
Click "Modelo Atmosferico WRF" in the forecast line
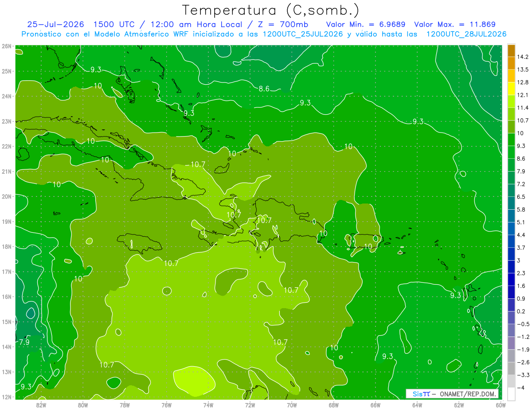tap(141, 34)
